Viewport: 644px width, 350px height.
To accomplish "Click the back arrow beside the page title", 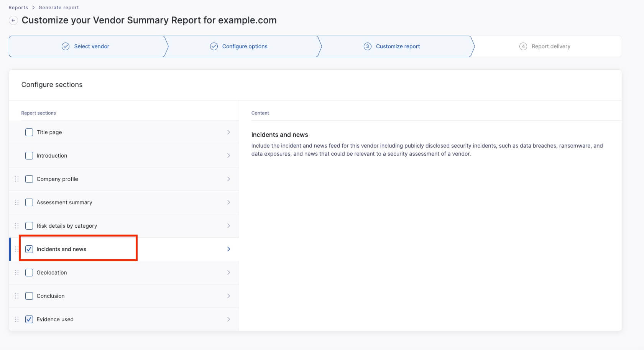I will click(13, 20).
